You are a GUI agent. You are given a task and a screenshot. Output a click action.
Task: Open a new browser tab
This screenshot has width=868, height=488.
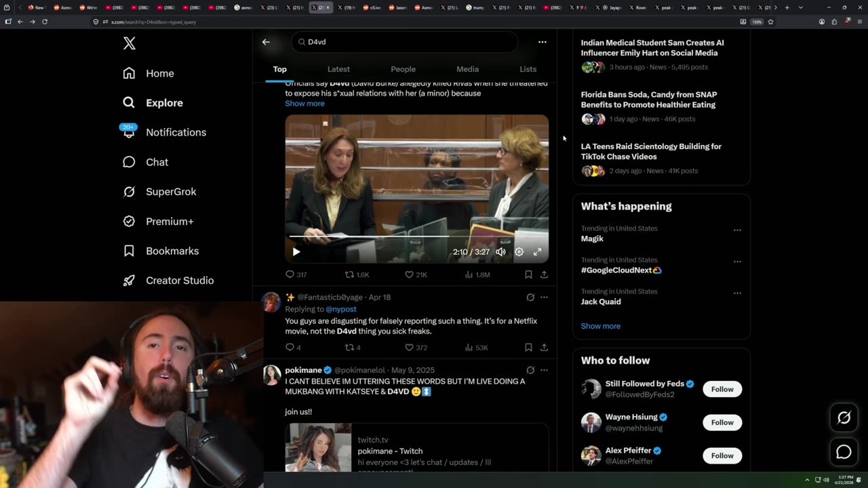pos(787,7)
